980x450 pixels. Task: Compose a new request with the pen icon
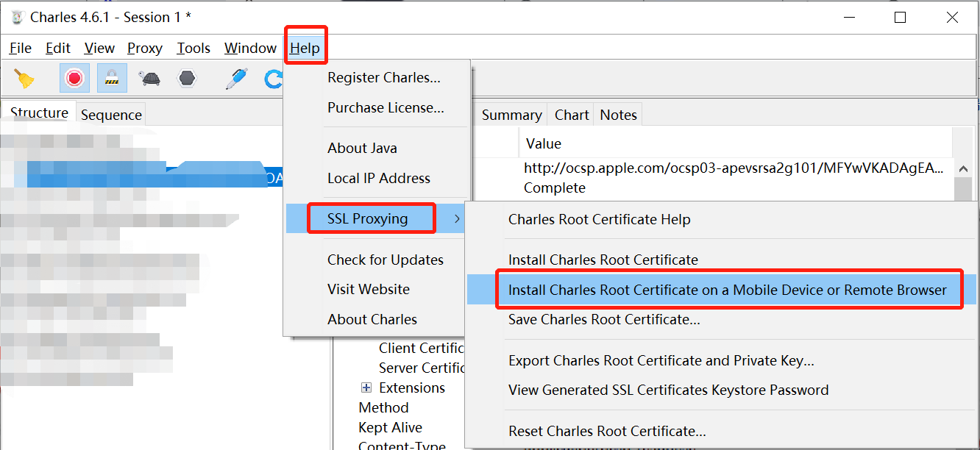click(x=236, y=78)
